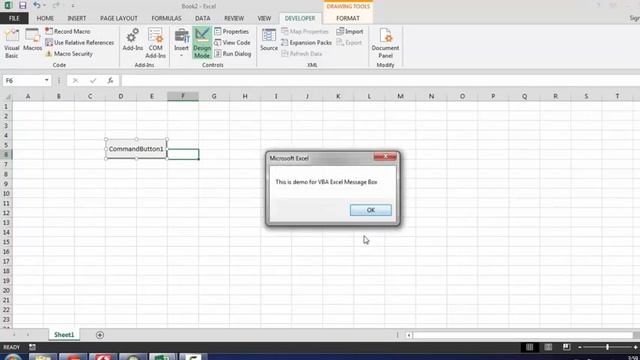This screenshot has width=640, height=360.
Task: Switch to the DEVELOPER tab
Action: [x=300, y=18]
